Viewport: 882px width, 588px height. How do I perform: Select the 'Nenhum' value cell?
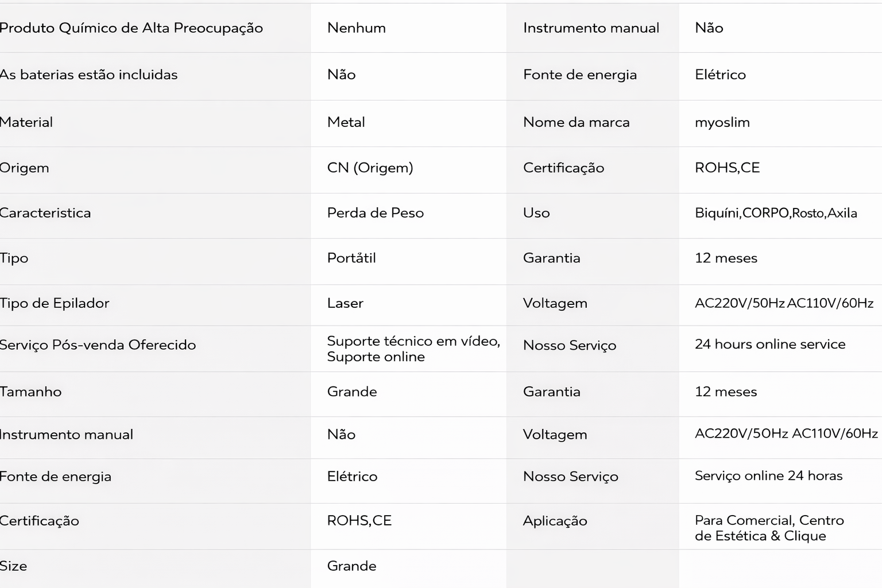pos(356,28)
